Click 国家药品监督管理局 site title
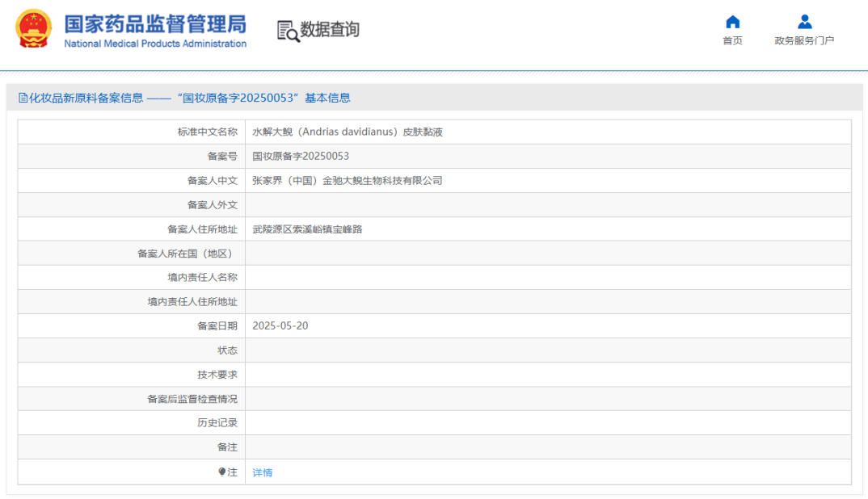868x499 pixels. (155, 23)
